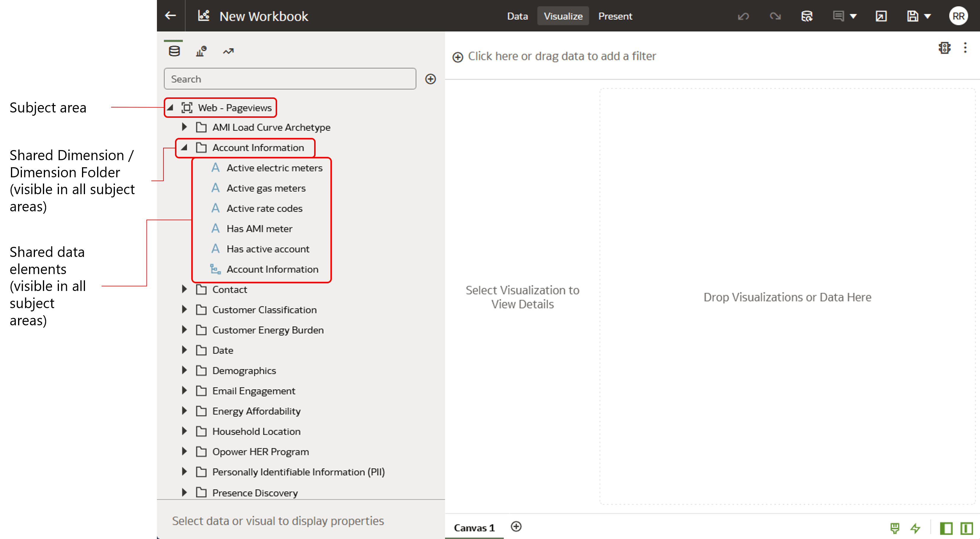The height and width of the screenshot is (539, 980).
Task: Toggle the right properties panel visibility
Action: [967, 528]
